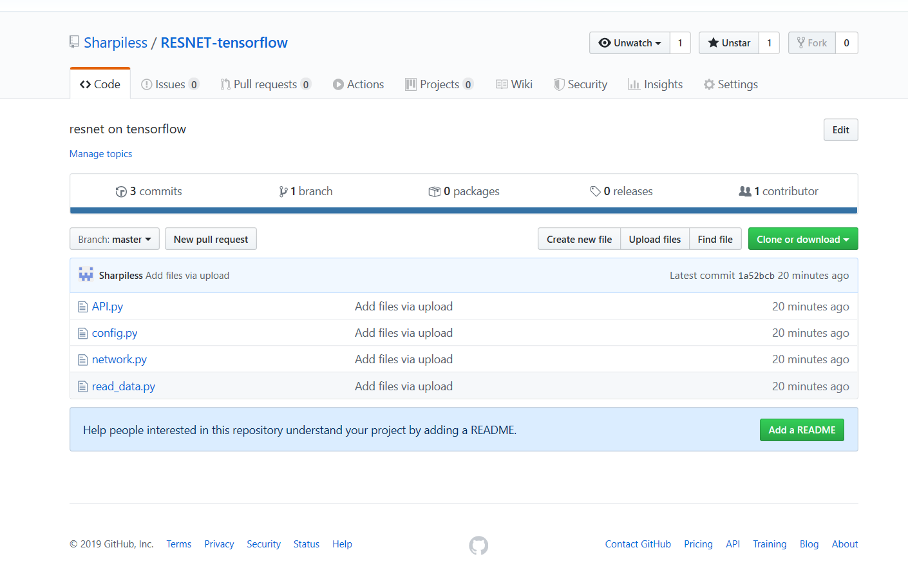
Task: Click the file icon beside network.py
Action: [82, 359]
